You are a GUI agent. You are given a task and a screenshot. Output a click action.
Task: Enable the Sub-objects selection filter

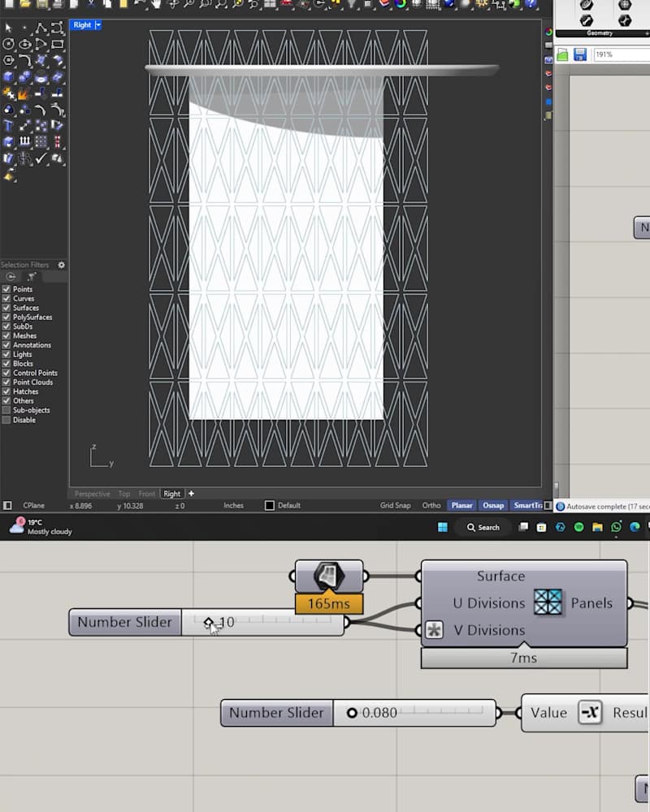pos(6,410)
